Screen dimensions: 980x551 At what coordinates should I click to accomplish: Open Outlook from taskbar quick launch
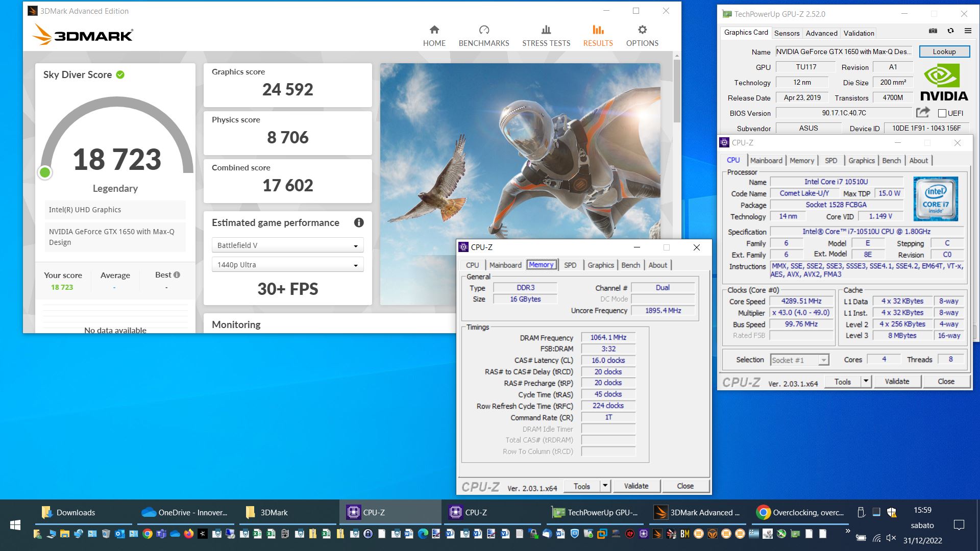[x=120, y=534]
